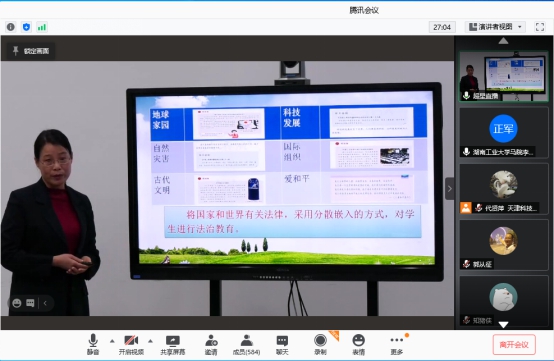Turn on the camera video
The width and height of the screenshot is (554, 361).
[x=131, y=345]
